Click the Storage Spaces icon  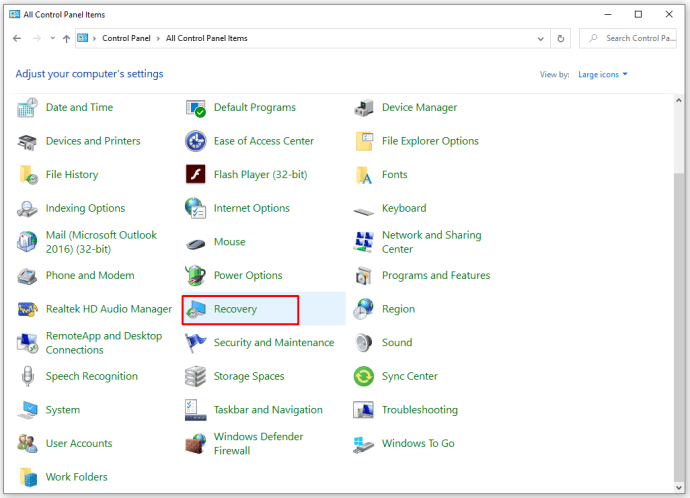[195, 376]
